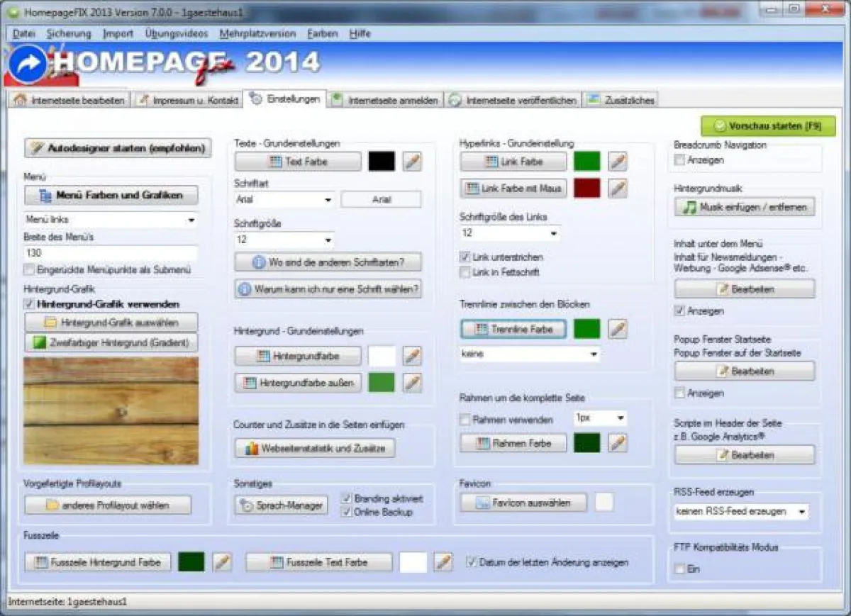Open the Farben menu
This screenshot has height=616, width=851.
(322, 33)
